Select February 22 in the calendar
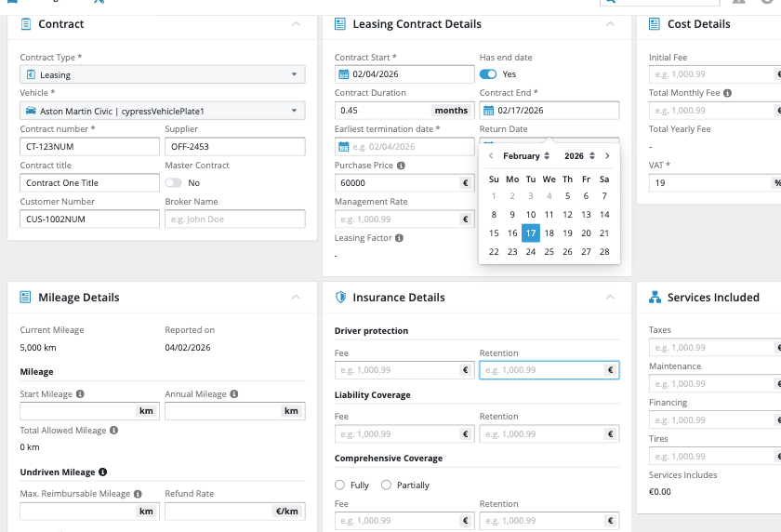Screen dimensions: 781x532 [x=494, y=252]
